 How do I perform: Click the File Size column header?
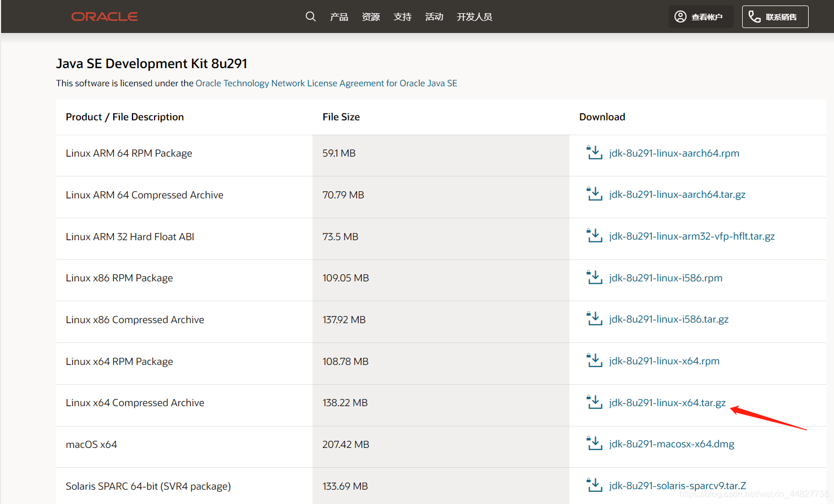click(341, 117)
